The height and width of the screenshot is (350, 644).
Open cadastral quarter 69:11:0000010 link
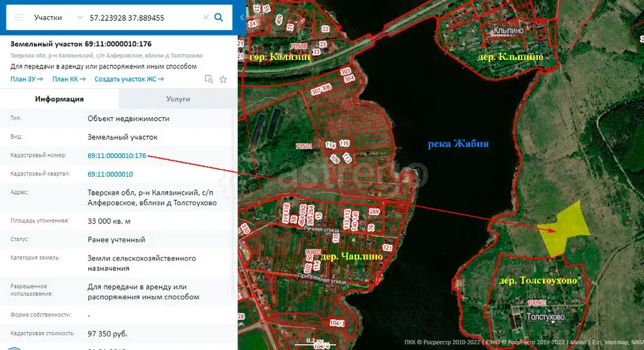(110, 174)
